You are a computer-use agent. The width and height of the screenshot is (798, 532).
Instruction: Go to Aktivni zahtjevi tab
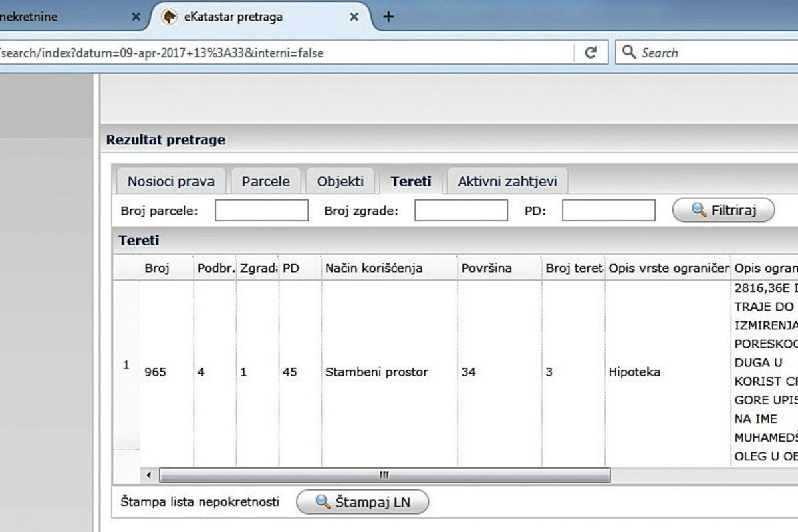pyautogui.click(x=507, y=182)
